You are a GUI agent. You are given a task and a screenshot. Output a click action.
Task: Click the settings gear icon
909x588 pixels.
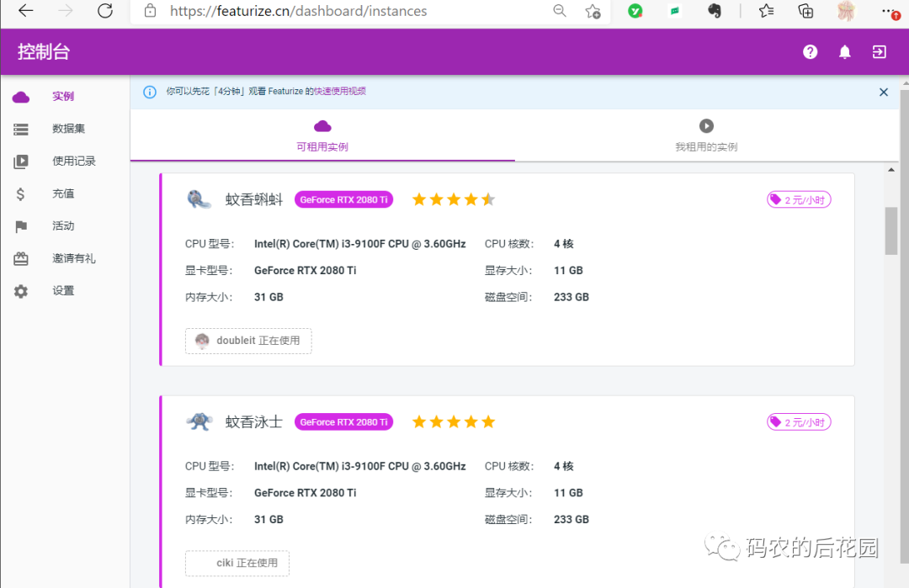[x=21, y=291]
